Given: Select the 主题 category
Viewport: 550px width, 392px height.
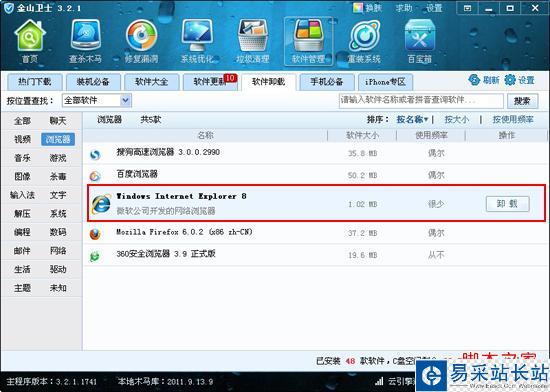Looking at the screenshot, I should (x=22, y=288).
